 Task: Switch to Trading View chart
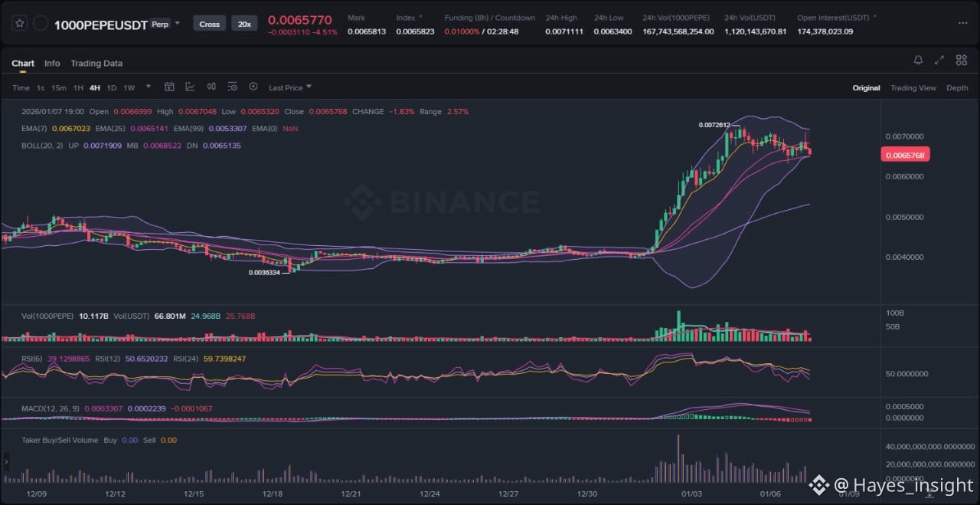point(913,88)
